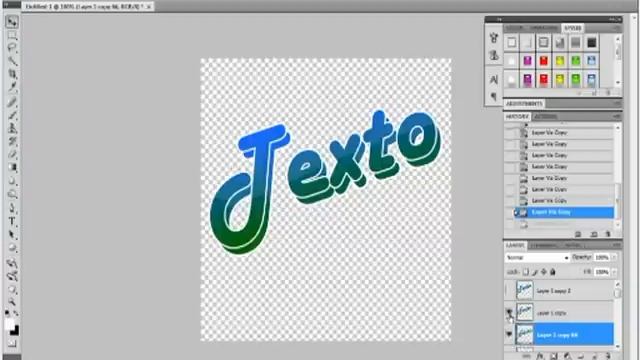This screenshot has width=640, height=360.
Task: Switch to the Paths tab
Action: pos(572,245)
